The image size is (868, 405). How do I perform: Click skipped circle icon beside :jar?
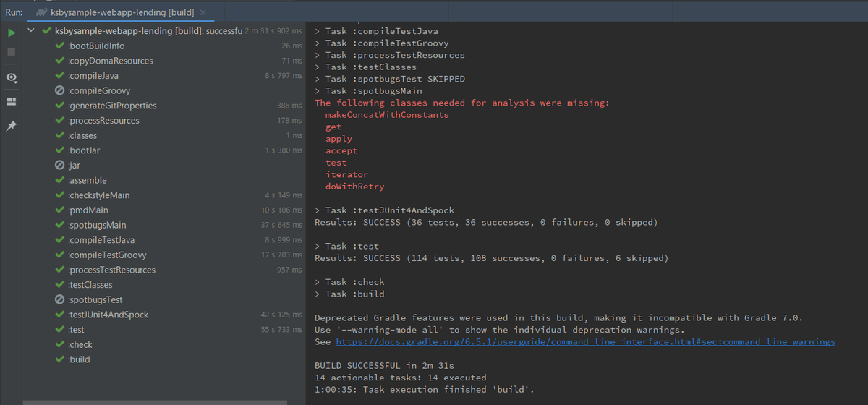pos(61,166)
